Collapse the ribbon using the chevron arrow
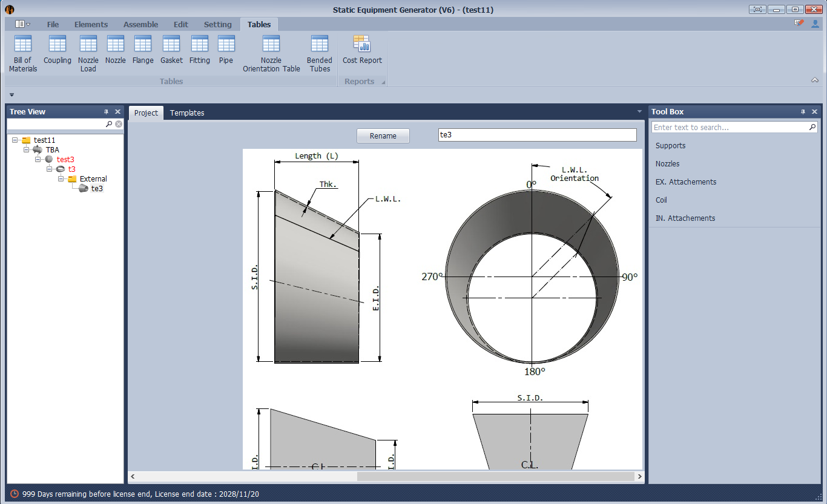827x504 pixels. coord(815,80)
